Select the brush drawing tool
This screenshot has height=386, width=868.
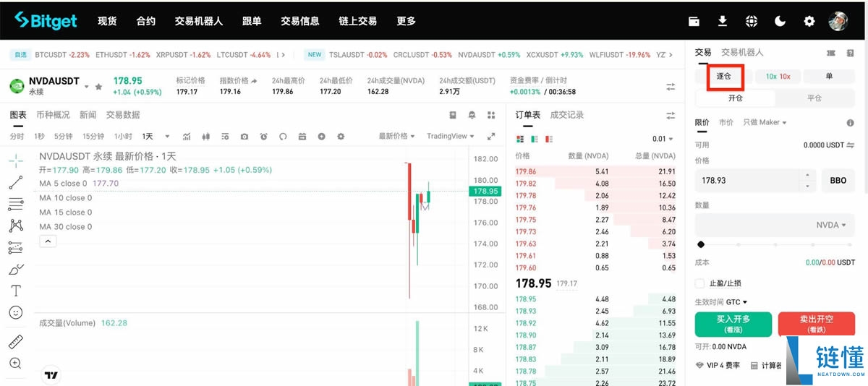tap(15, 269)
